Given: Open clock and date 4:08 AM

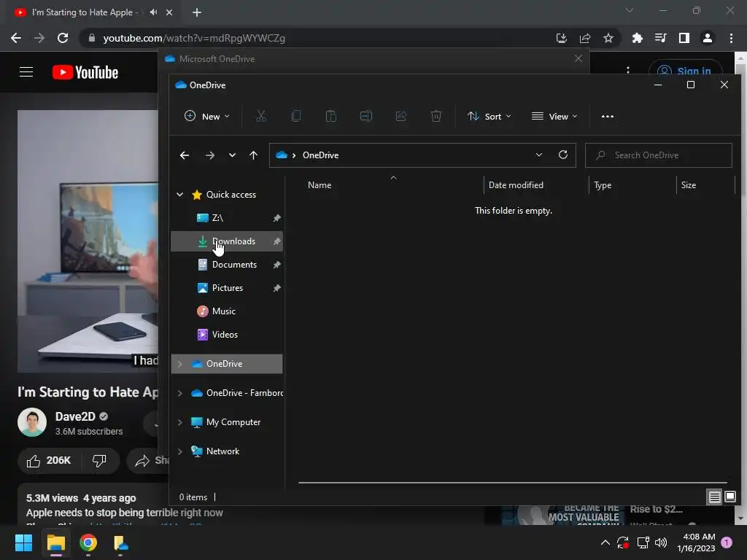Looking at the screenshot, I should point(697,542).
